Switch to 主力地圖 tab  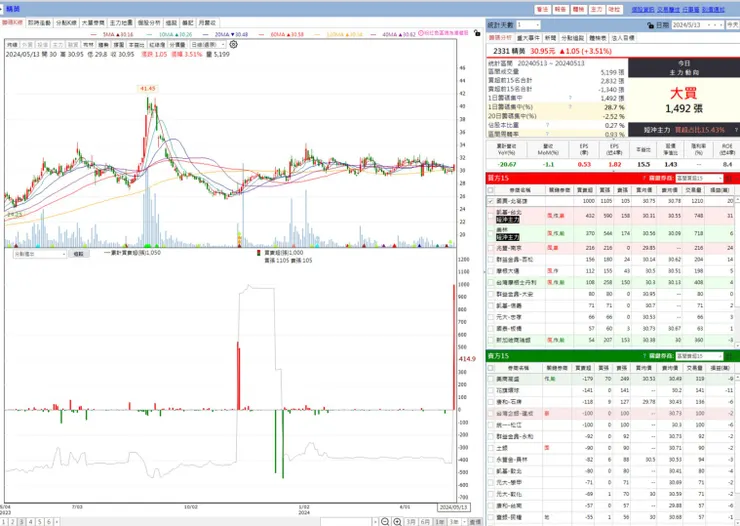121,23
